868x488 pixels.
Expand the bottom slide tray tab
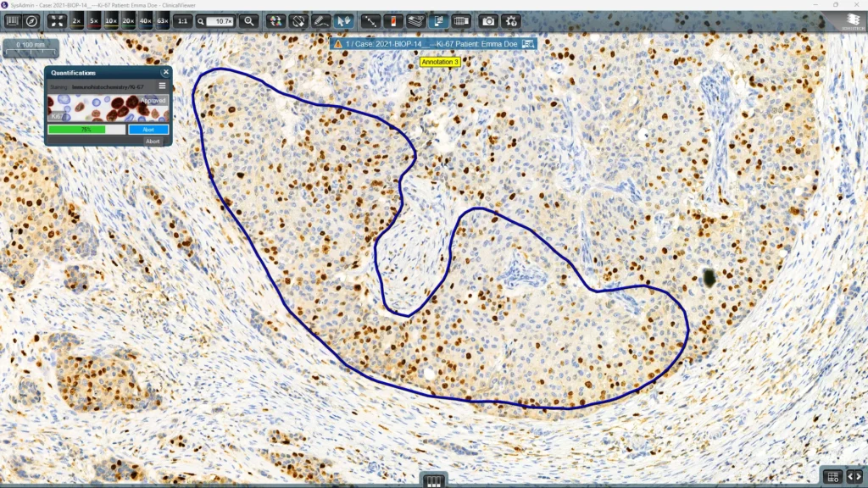[x=433, y=481]
